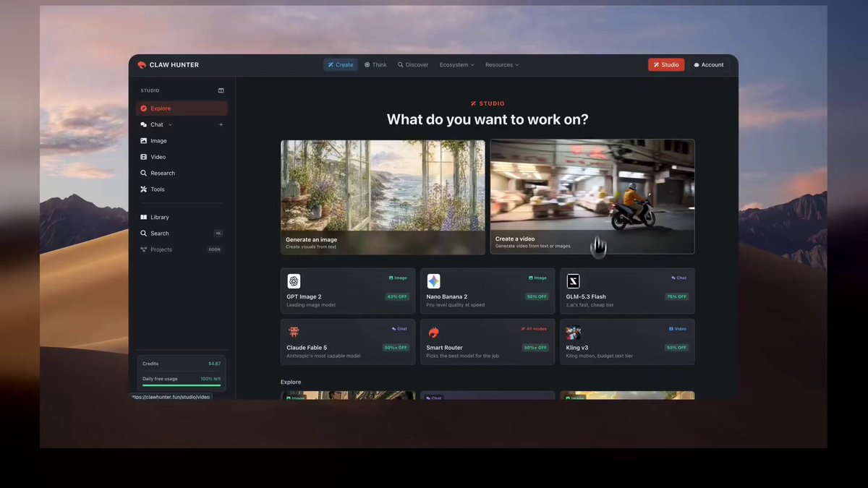
Task: Toggle the Studio sidebar collapse icon
Action: coord(221,90)
